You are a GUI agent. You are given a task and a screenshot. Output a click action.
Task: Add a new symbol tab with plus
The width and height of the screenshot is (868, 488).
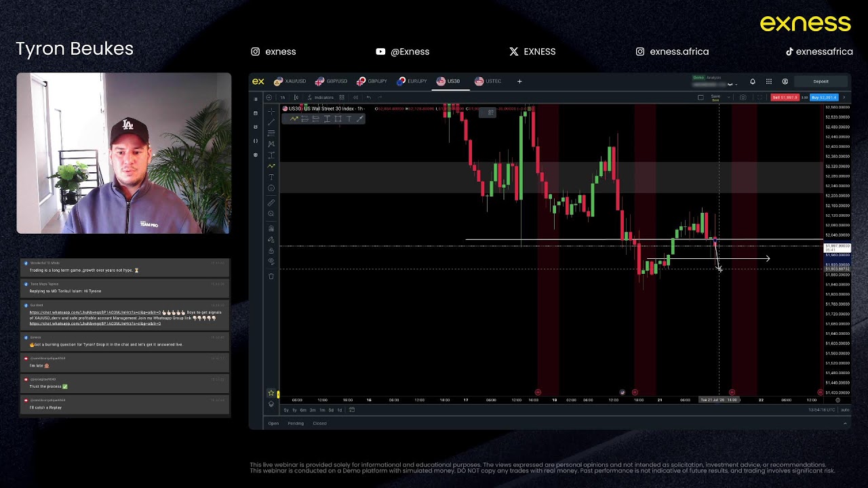[x=519, y=81]
